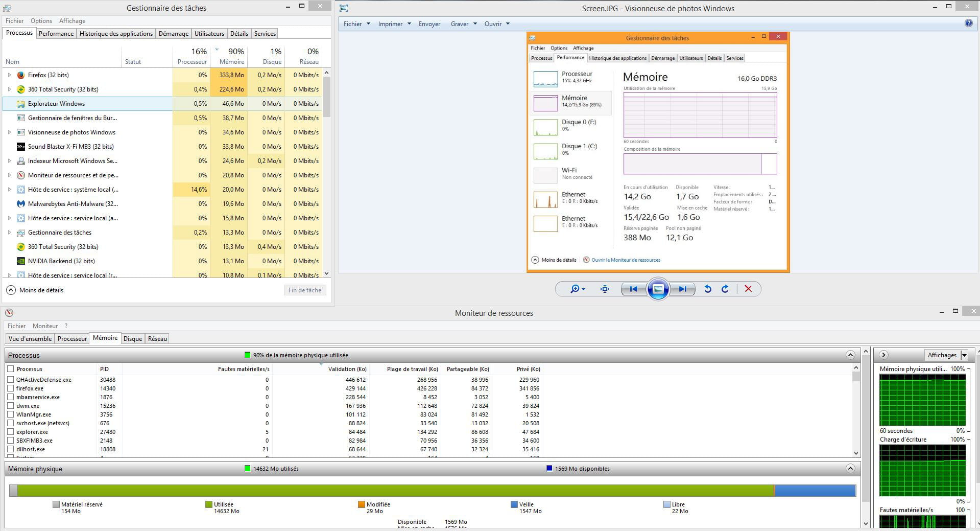
Task: Click the Indexeur Microsoft Windows icon
Action: [21, 161]
